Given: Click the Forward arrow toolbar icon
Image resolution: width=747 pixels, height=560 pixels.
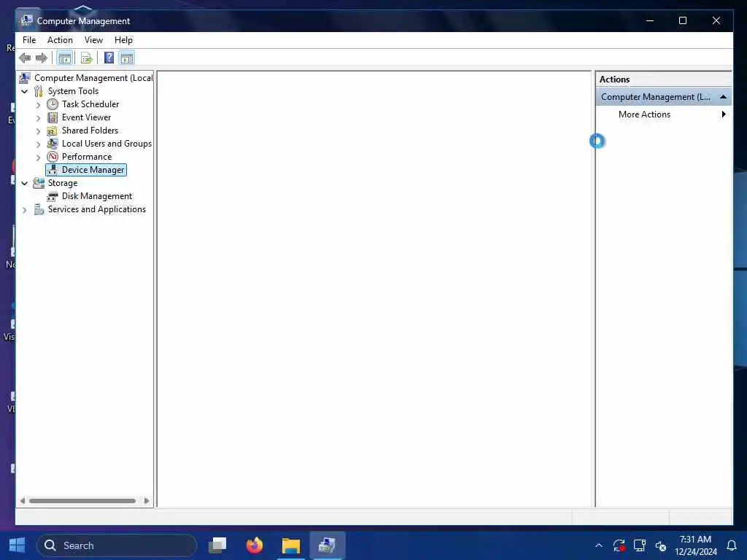Looking at the screenshot, I should tap(42, 58).
